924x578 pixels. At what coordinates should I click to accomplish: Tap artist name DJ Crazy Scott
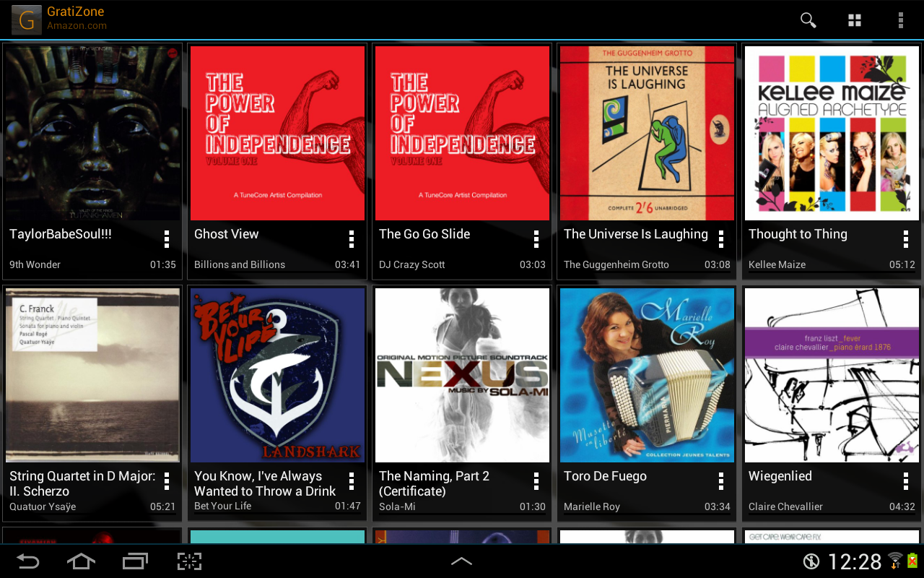pos(412,264)
